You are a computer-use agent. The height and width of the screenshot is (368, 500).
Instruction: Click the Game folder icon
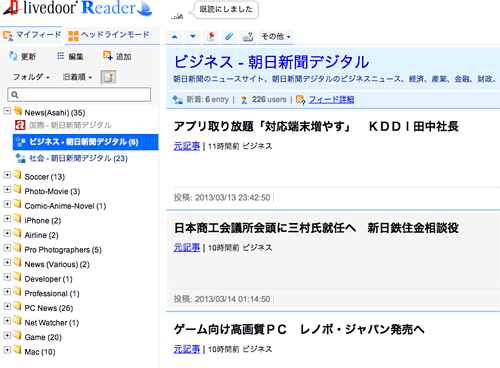tap(17, 335)
